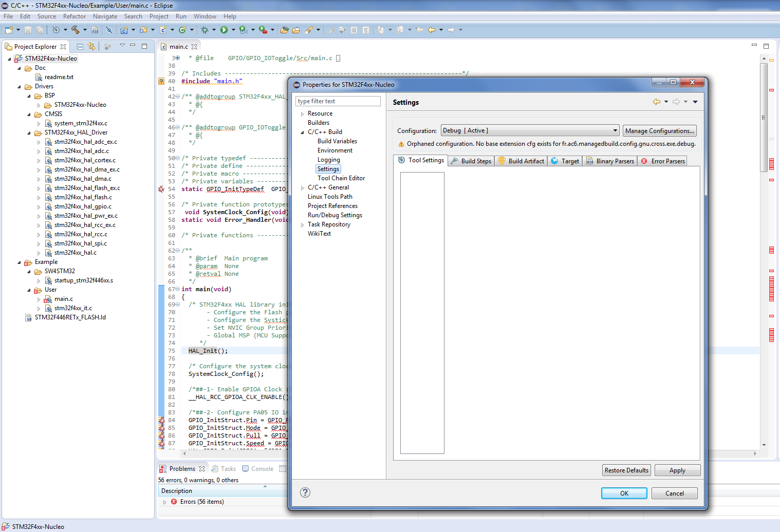
Task: Open the Target tab
Action: 565,161
